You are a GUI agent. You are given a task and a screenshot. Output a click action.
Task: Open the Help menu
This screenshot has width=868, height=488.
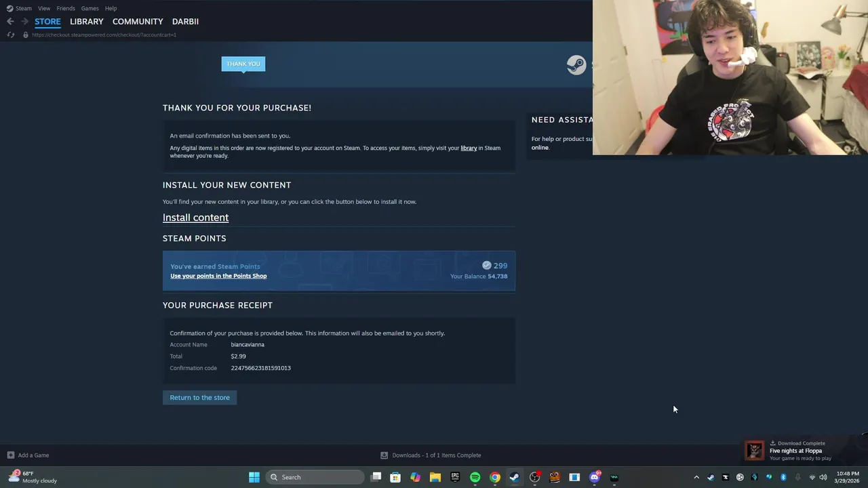[111, 8]
